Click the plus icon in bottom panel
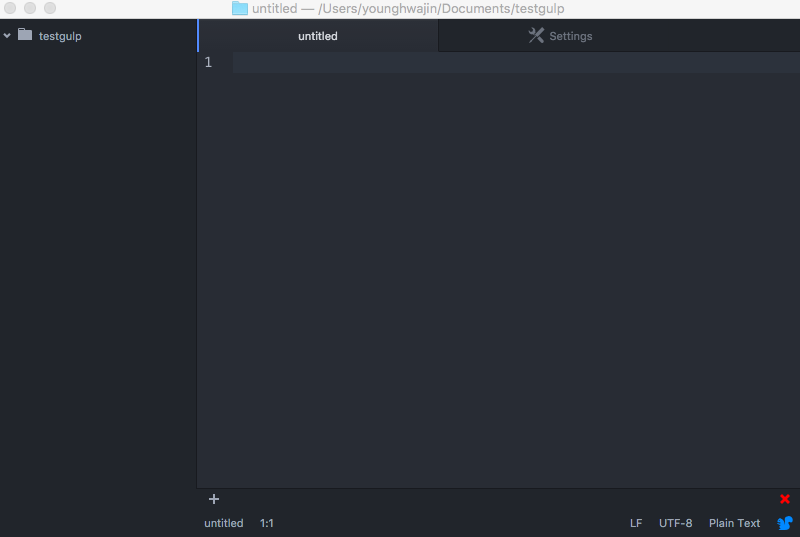The width and height of the screenshot is (800, 537). pyautogui.click(x=214, y=499)
